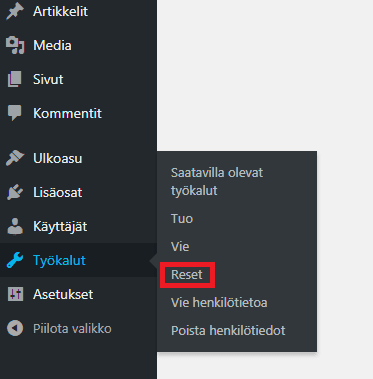
Task: Choose Vie henkilötietoa in submenu
Action: click(219, 303)
